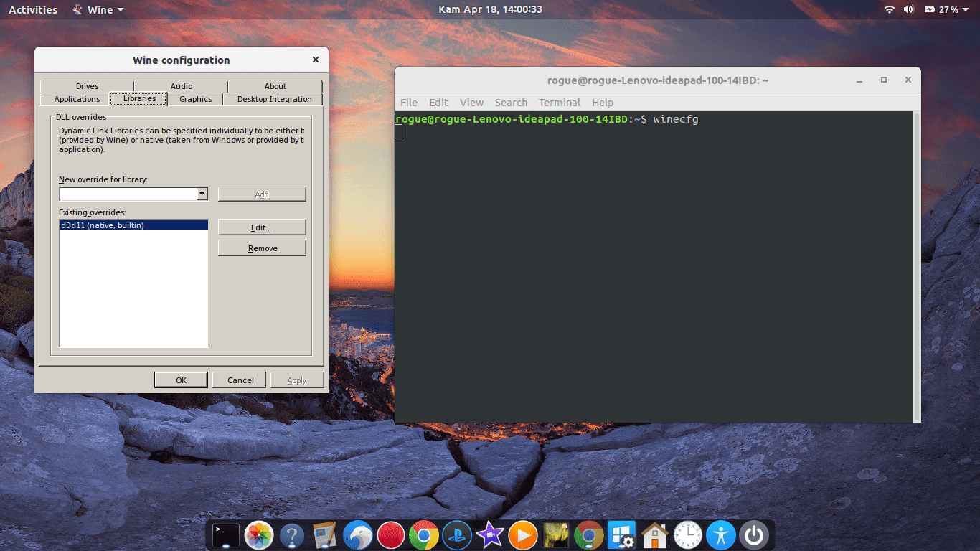Open the terminal from the dock
Image resolution: width=980 pixels, height=551 pixels.
tap(225, 534)
